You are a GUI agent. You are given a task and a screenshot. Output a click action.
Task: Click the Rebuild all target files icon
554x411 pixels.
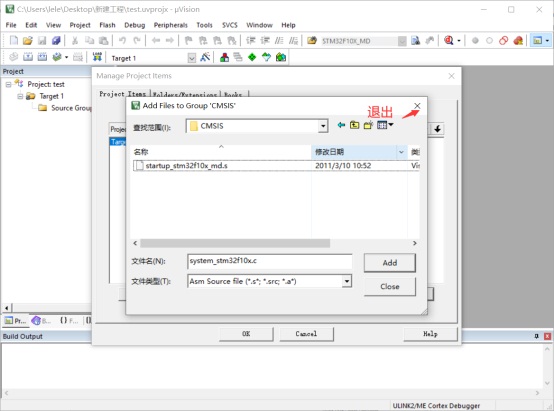(42, 57)
